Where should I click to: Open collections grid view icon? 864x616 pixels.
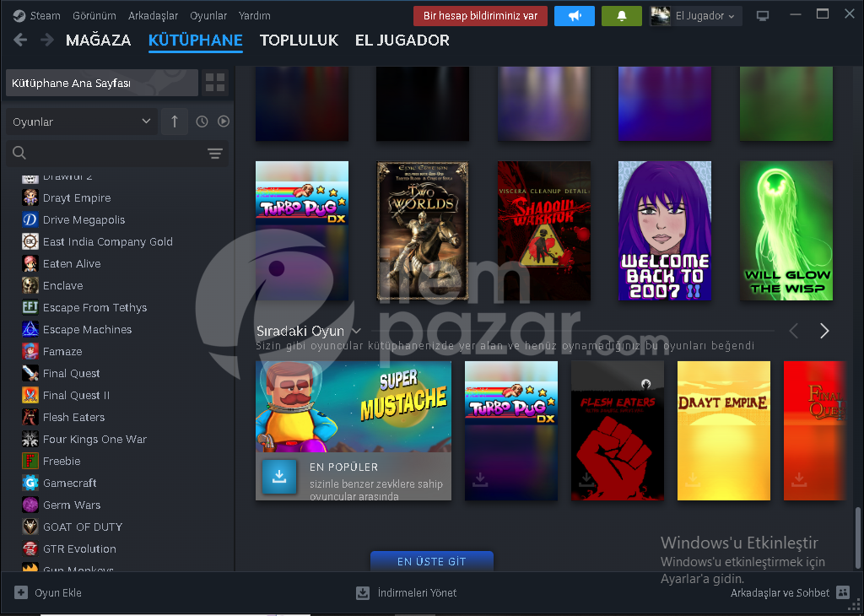[215, 83]
